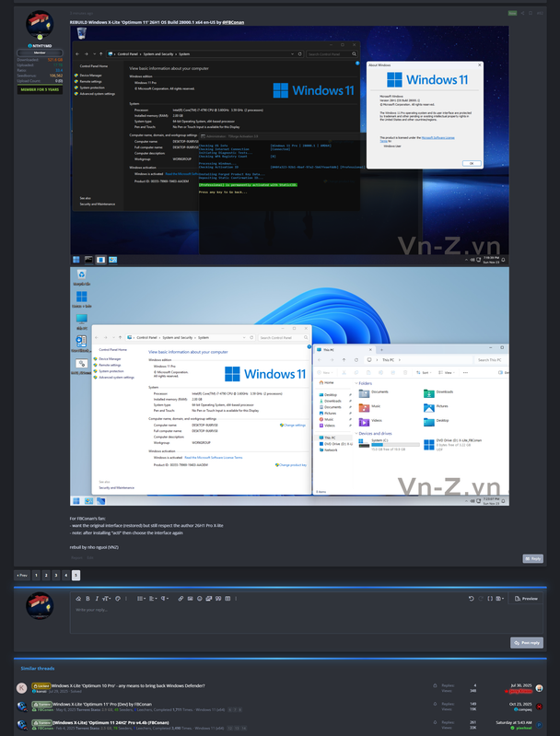Click the Undo icon in the editor
560x736 pixels.
point(472,599)
